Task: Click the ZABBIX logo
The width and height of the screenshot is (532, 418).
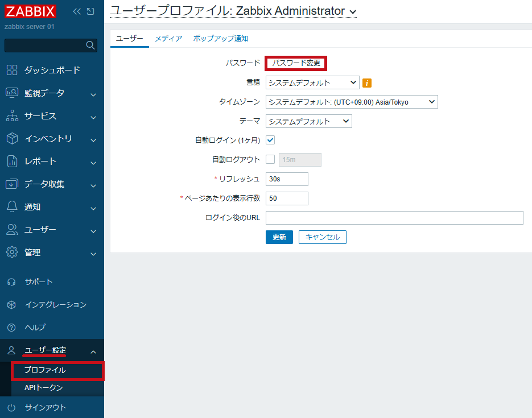Action: [x=30, y=11]
